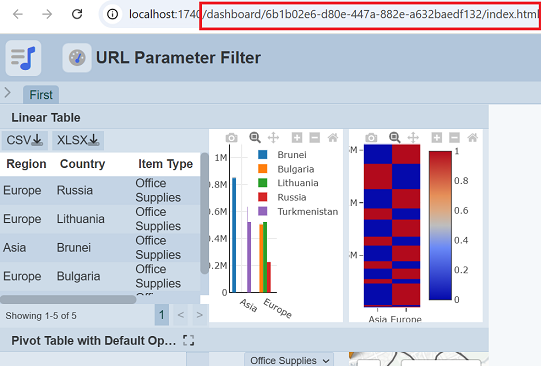Viewport: 541px width, 366px height.
Task: Reload the page in browser
Action: click(77, 14)
